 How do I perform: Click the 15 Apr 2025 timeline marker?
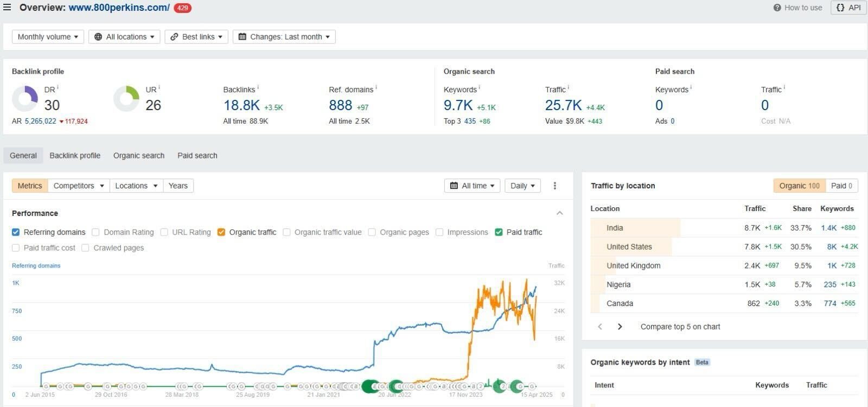click(x=532, y=386)
